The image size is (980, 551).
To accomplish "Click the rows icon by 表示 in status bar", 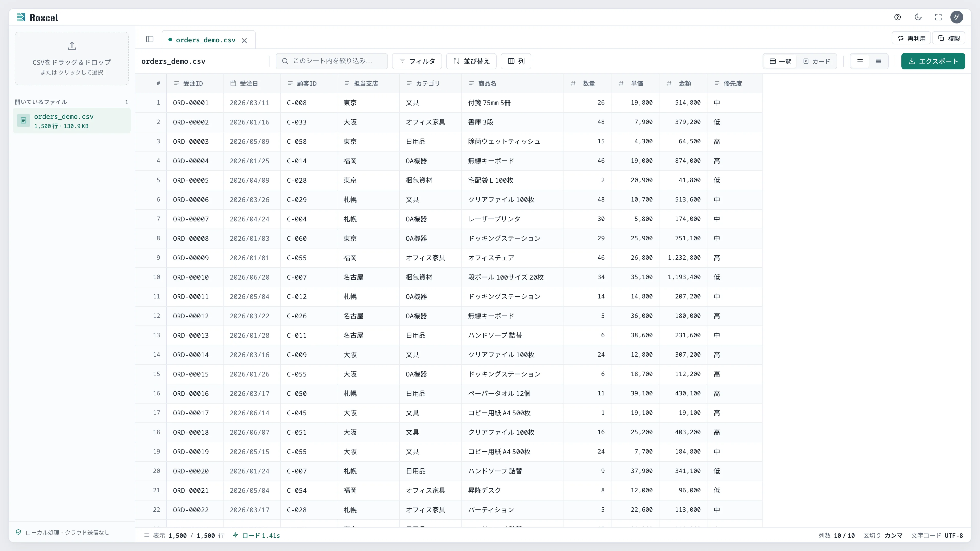I will (146, 535).
